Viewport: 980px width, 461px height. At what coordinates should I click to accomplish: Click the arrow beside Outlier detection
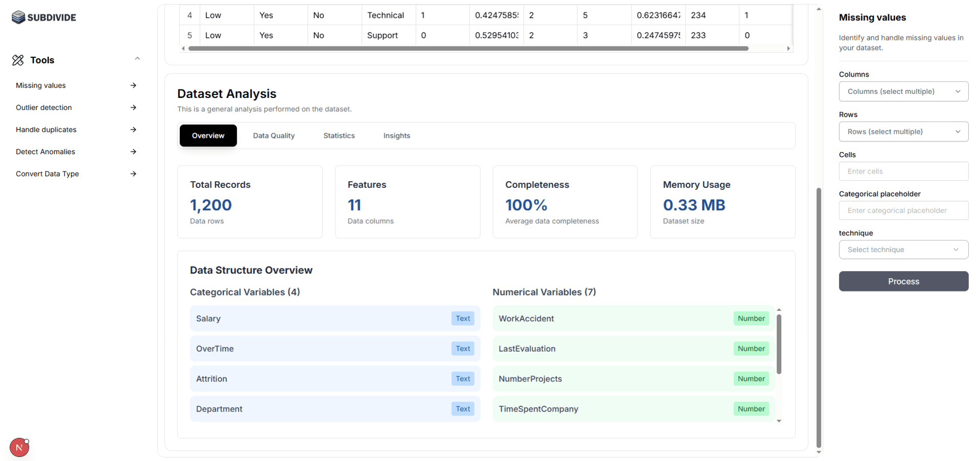[133, 107]
